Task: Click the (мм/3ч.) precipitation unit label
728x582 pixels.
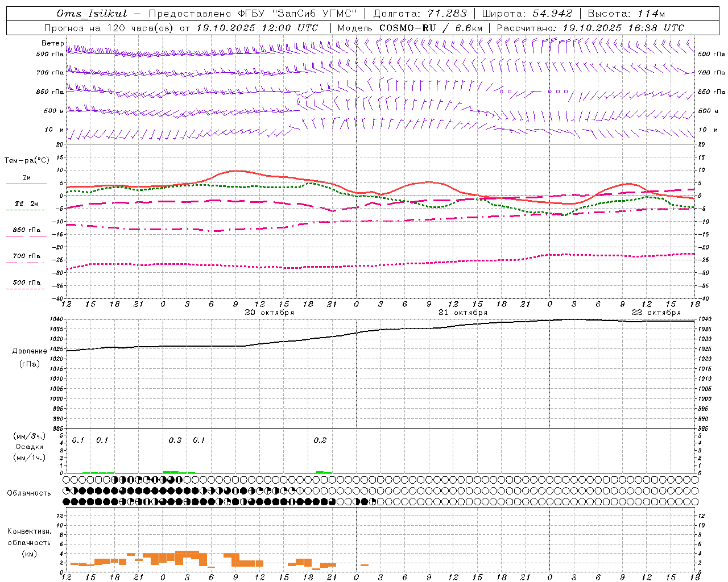Action: (x=30, y=436)
